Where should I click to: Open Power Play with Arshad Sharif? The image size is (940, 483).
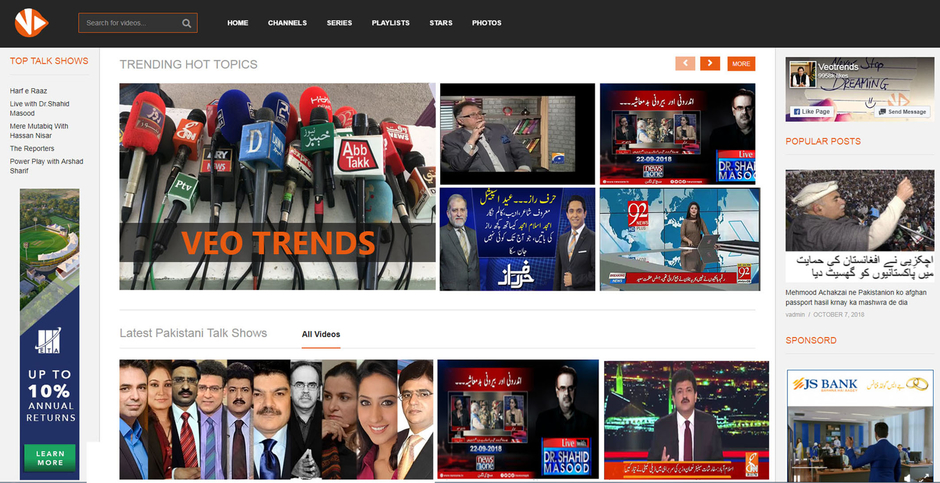[47, 166]
